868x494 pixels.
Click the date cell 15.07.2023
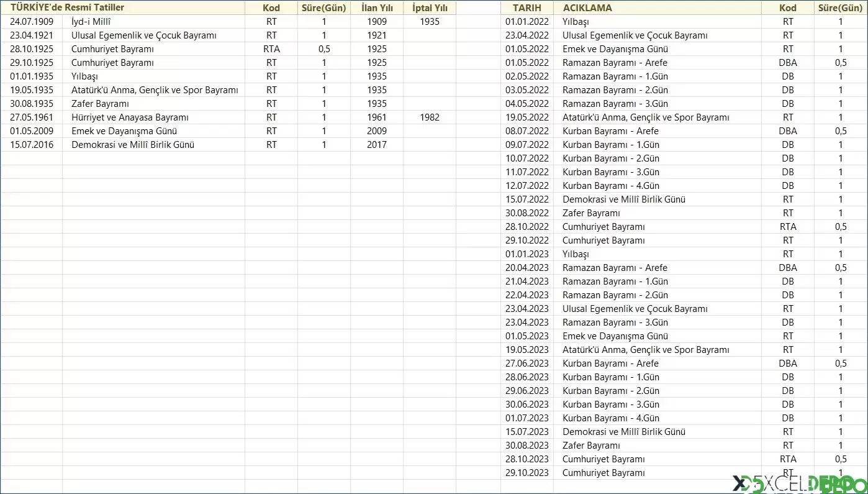click(527, 432)
